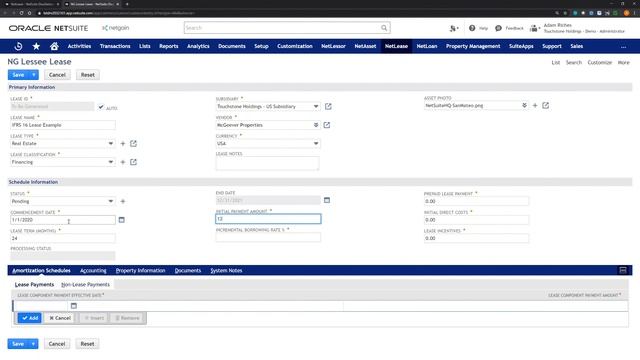Click the global search magnifier icon
Viewport: 640px width, 360px height.
point(384,28)
